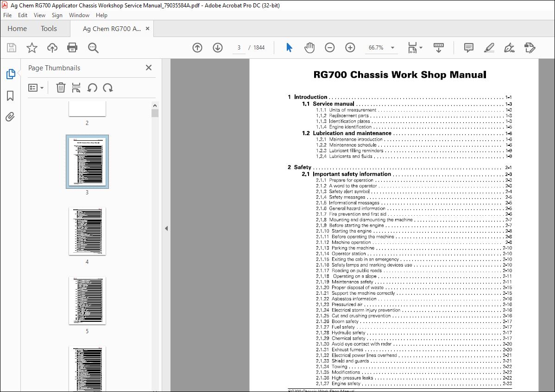
Task: Add file to favorites star icon
Action: [x=32, y=48]
